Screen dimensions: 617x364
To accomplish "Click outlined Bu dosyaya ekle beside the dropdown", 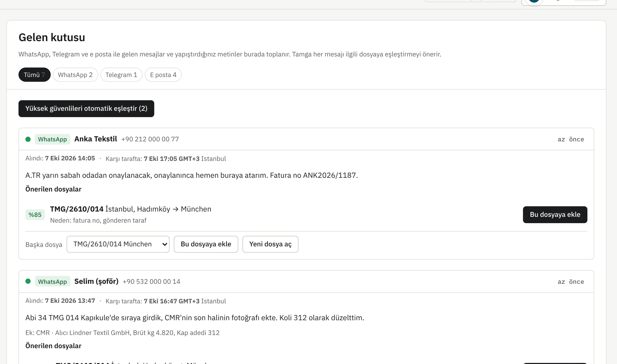I will click(x=206, y=244).
